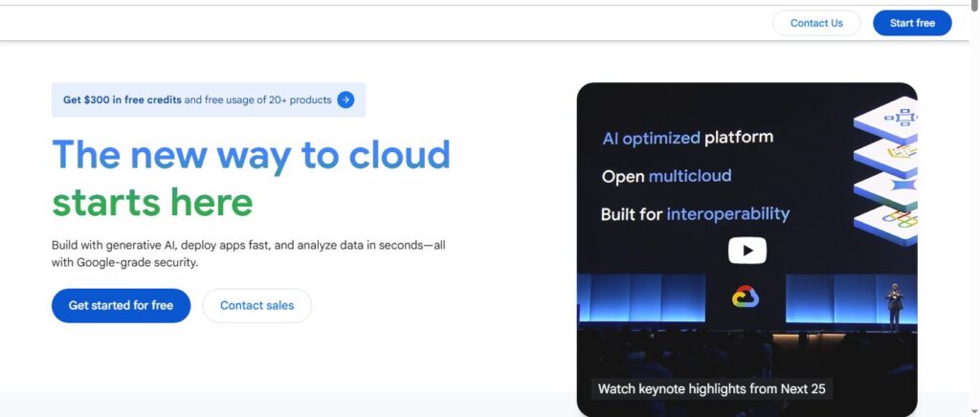
Task: Click the 'The new way to cloud' heading
Action: point(251,155)
